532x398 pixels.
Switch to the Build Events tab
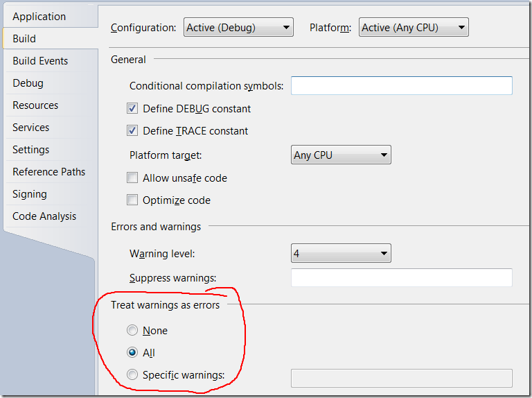(40, 61)
